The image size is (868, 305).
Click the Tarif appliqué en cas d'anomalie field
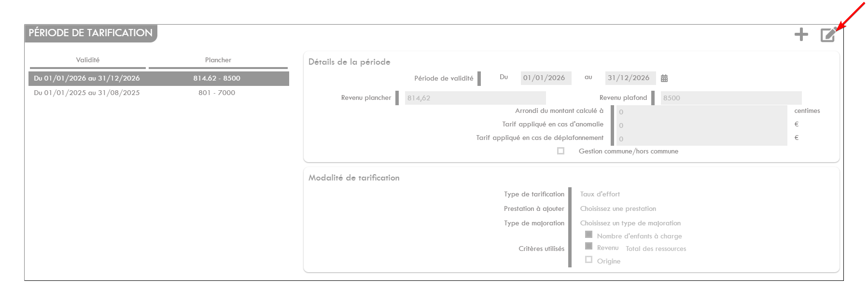tap(701, 125)
